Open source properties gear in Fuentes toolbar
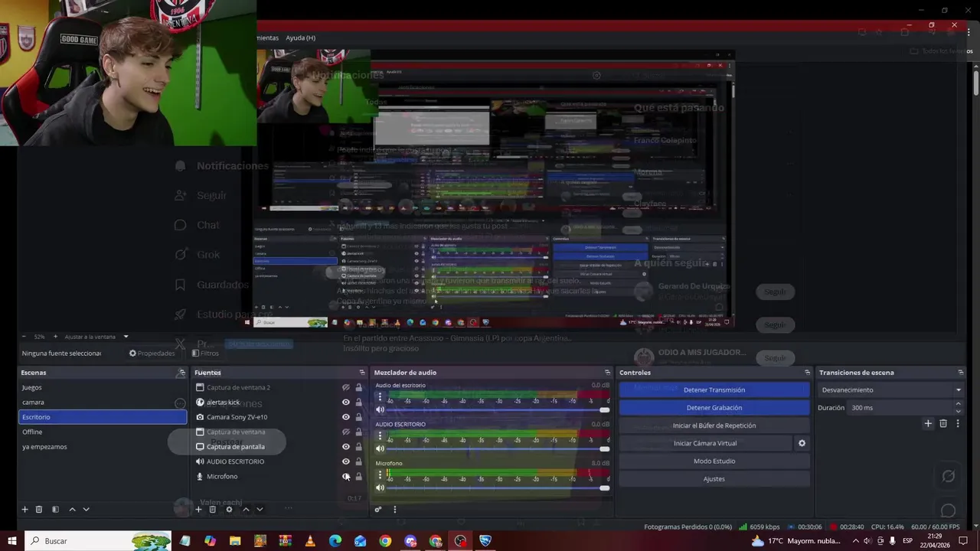This screenshot has width=980, height=551. tap(229, 510)
